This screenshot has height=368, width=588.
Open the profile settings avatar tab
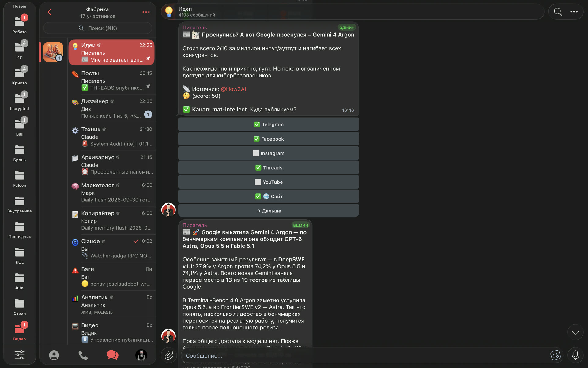[x=141, y=355]
